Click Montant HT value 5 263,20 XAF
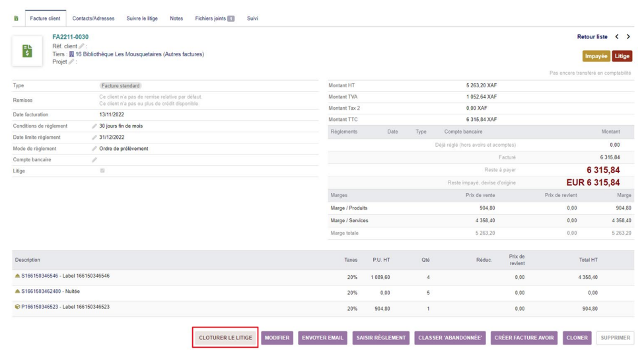The height and width of the screenshot is (361, 644). point(482,85)
